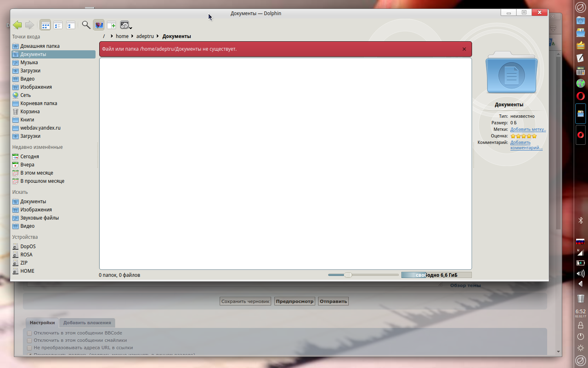Go to root via the / breadcrumb

104,36
